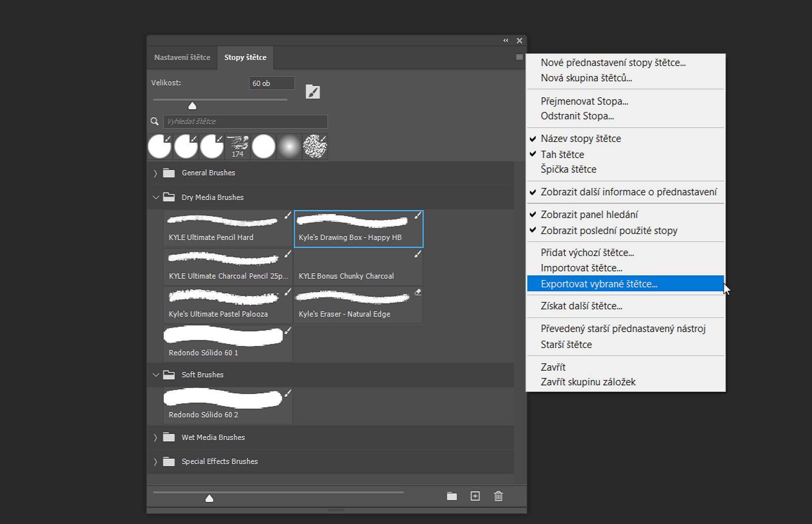Choose Přidat výchozí štětce menu item
The width and height of the screenshot is (812, 524).
click(625, 253)
